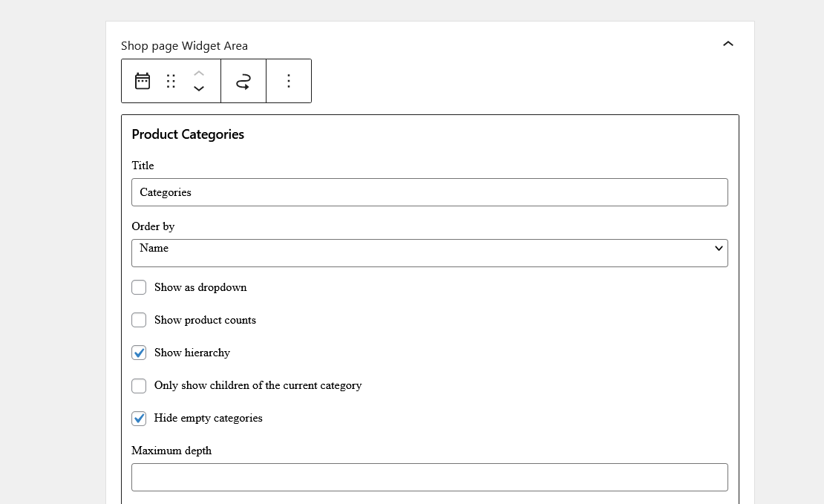
Task: Open the Order by dropdown
Action: [x=429, y=252]
